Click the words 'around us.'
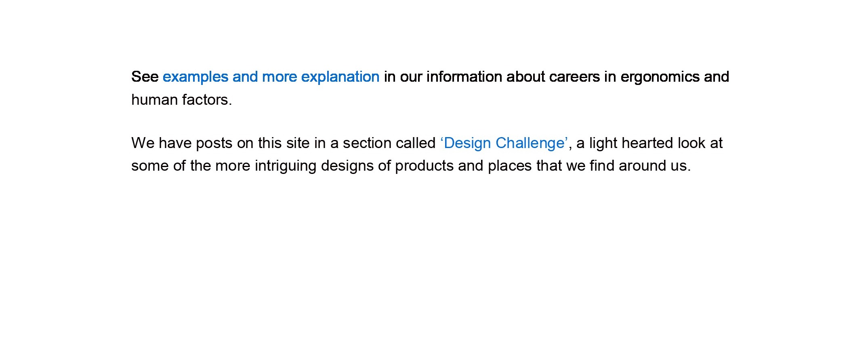Viewport: 868px width, 364px height. coord(655,166)
